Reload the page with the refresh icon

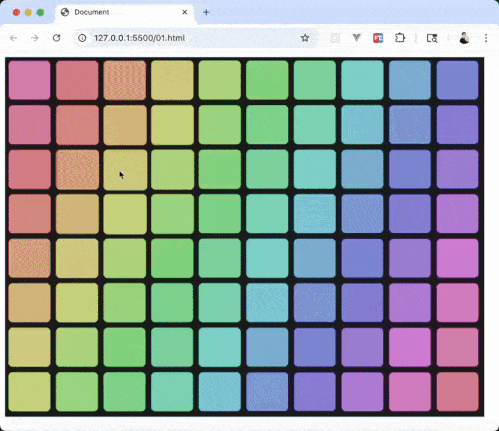(x=56, y=38)
